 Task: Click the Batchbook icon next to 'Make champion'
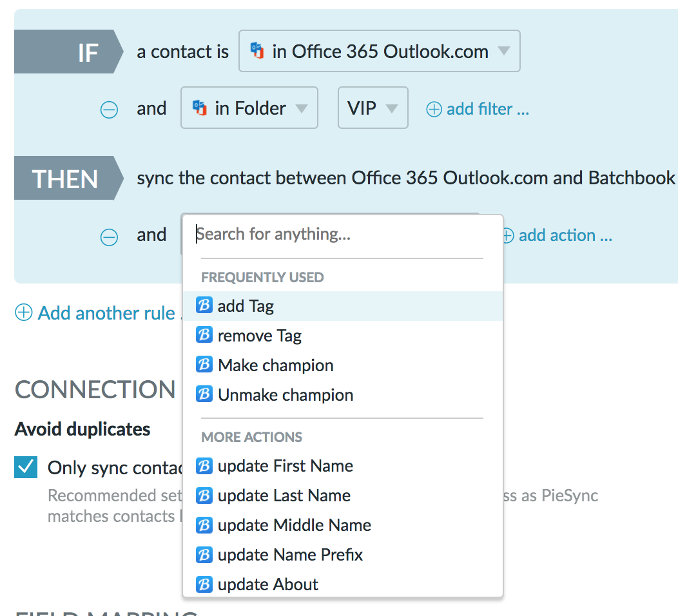(x=204, y=365)
